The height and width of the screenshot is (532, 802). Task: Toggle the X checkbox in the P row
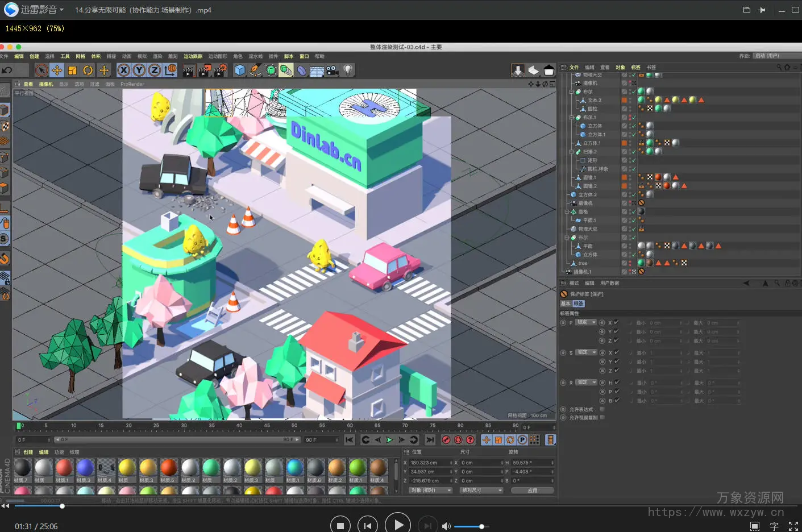tap(617, 322)
